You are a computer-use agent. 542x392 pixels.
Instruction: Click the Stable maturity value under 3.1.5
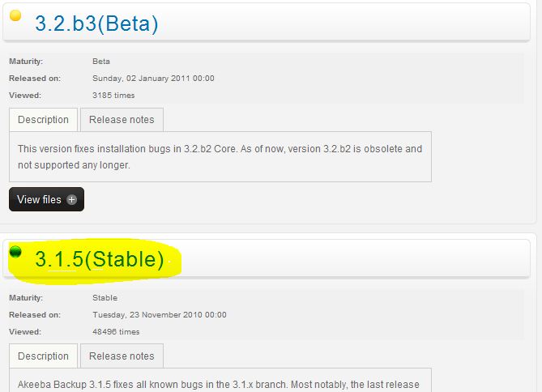(105, 297)
